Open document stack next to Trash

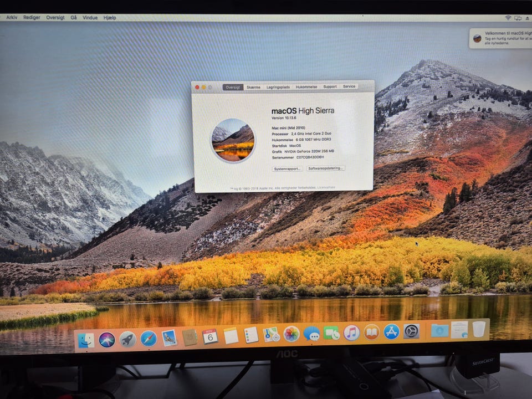[459, 329]
